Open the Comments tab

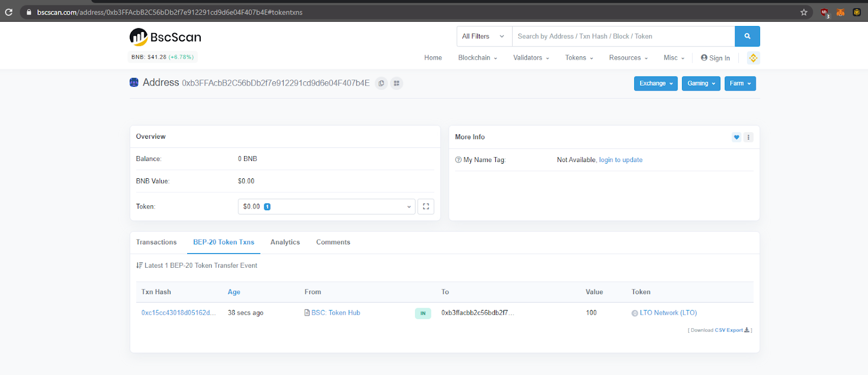click(x=333, y=242)
